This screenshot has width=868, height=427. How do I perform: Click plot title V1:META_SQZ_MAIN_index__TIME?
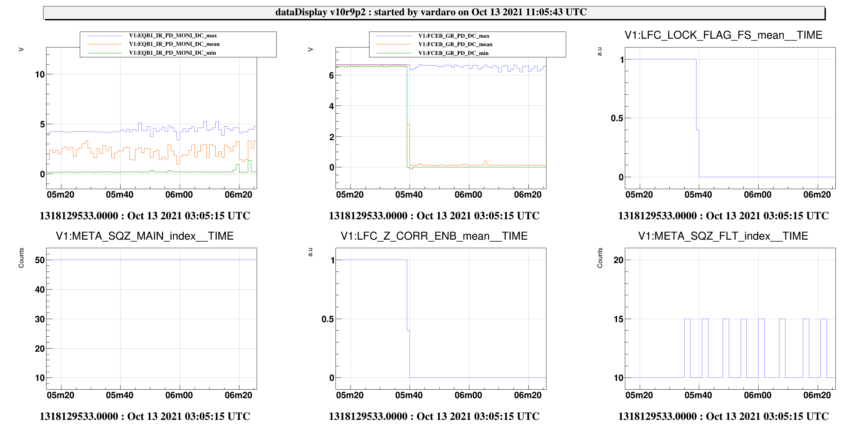tap(145, 236)
